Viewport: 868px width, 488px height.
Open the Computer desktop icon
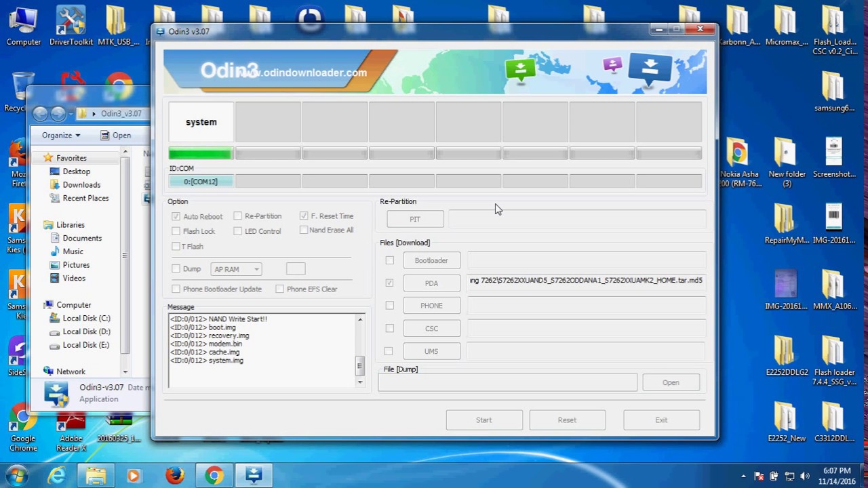tap(23, 26)
